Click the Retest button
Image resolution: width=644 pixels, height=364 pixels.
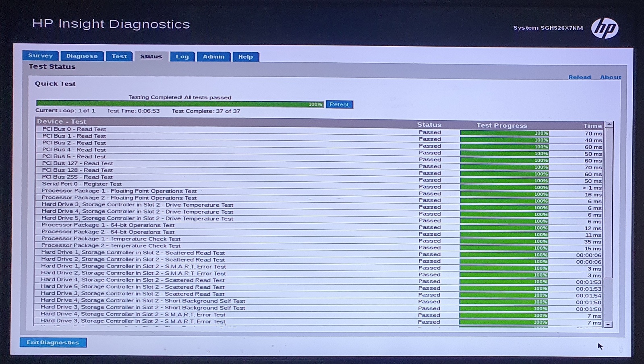coord(339,105)
